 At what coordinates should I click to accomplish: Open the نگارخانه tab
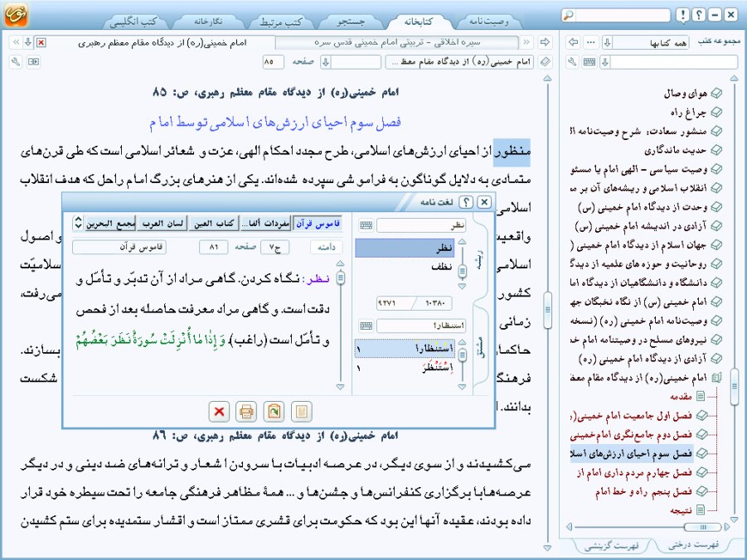click(209, 22)
